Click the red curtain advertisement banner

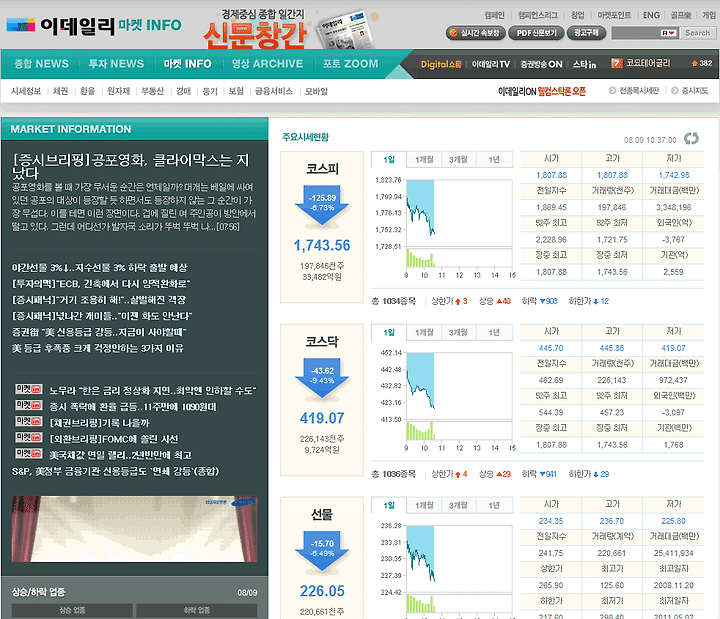tap(134, 529)
